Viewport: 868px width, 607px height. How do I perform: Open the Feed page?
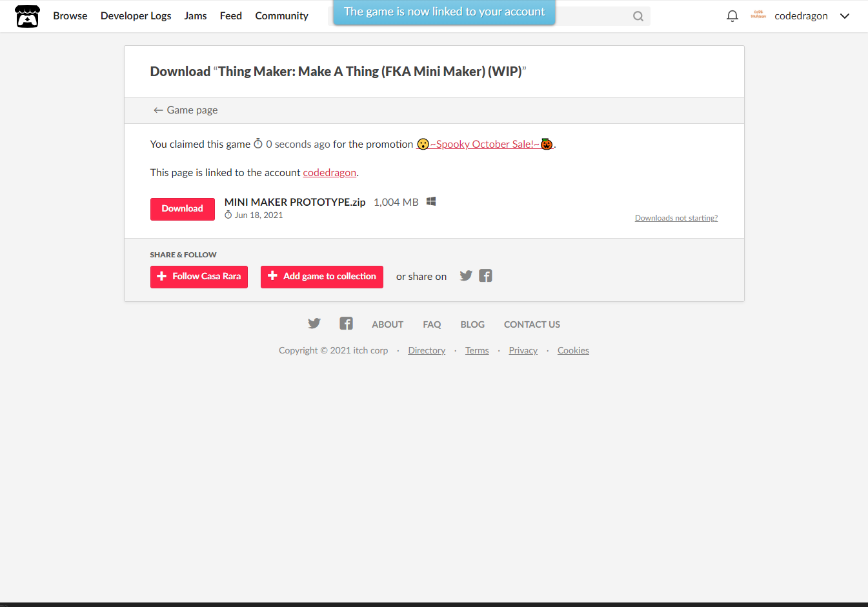pos(231,16)
